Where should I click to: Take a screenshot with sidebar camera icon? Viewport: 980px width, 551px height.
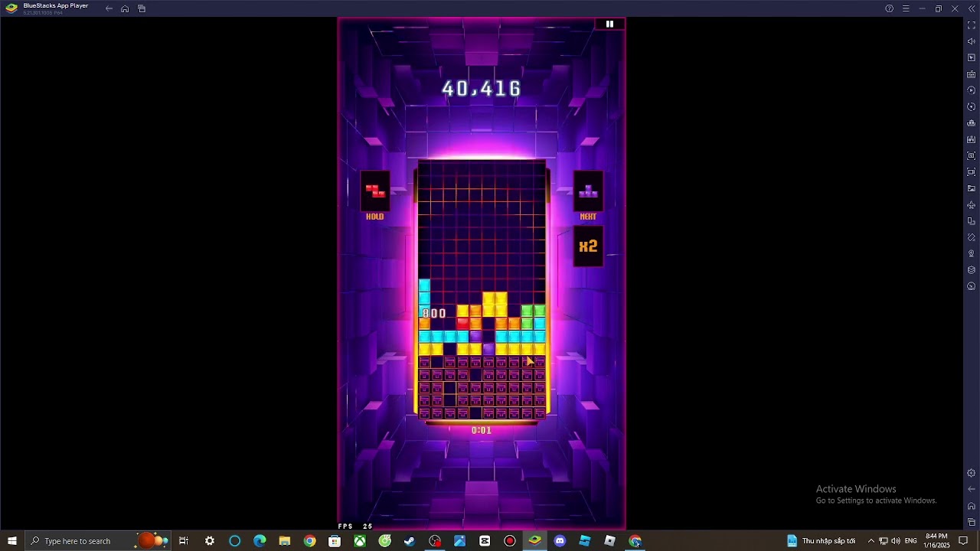click(x=972, y=156)
